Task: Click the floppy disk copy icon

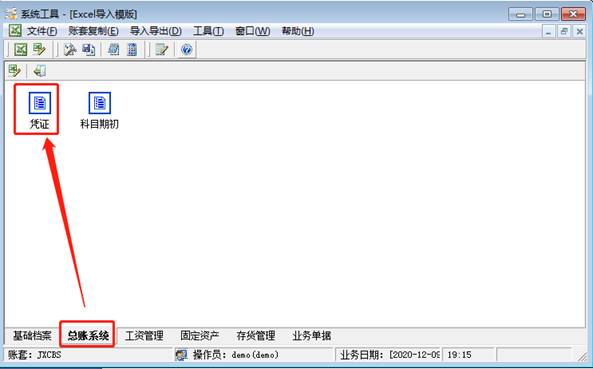Action: (89, 50)
